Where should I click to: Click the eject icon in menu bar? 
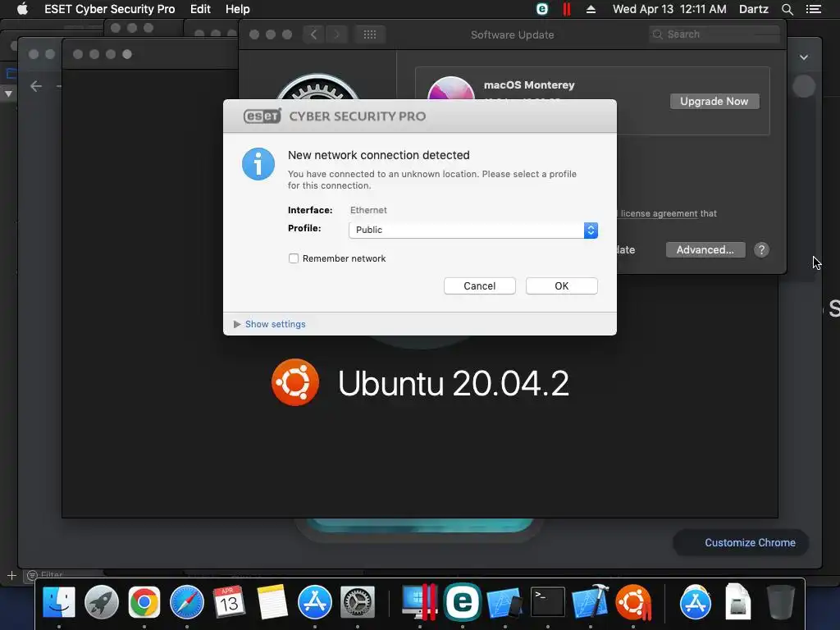click(x=591, y=9)
